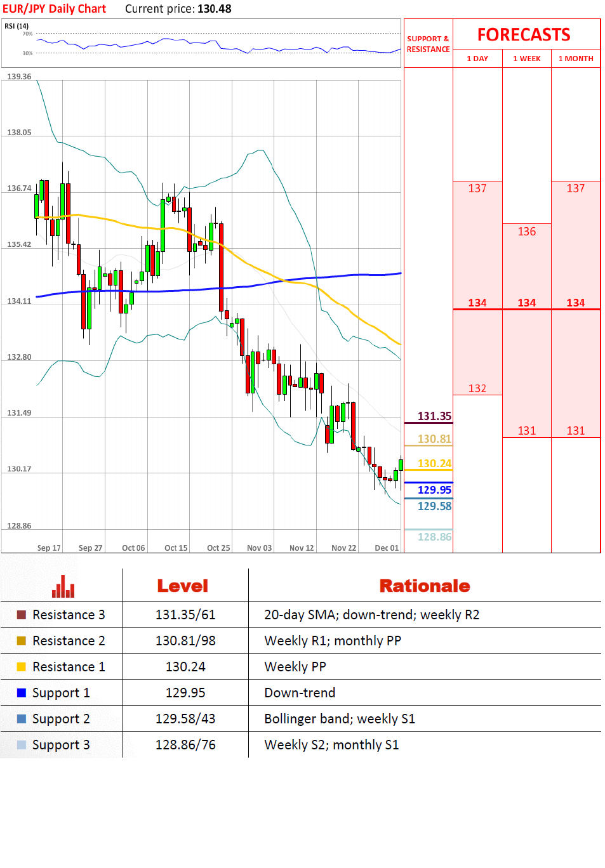Click the Level column header
605x868 pixels.
tap(183, 586)
